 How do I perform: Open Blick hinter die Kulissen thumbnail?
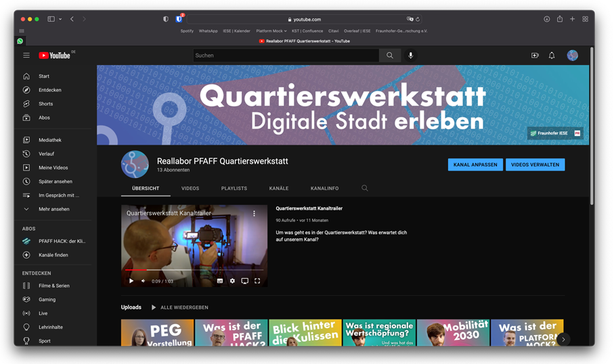coord(305,333)
